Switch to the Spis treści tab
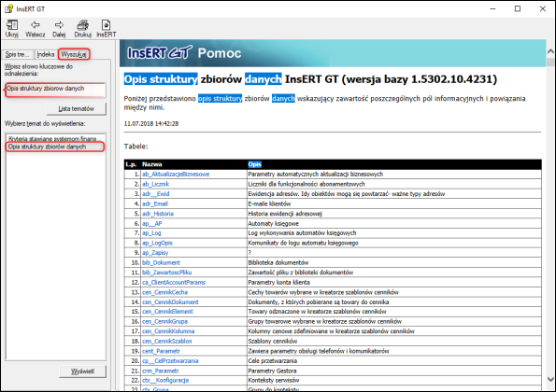Viewport: 556px width, 392px height. point(17,54)
